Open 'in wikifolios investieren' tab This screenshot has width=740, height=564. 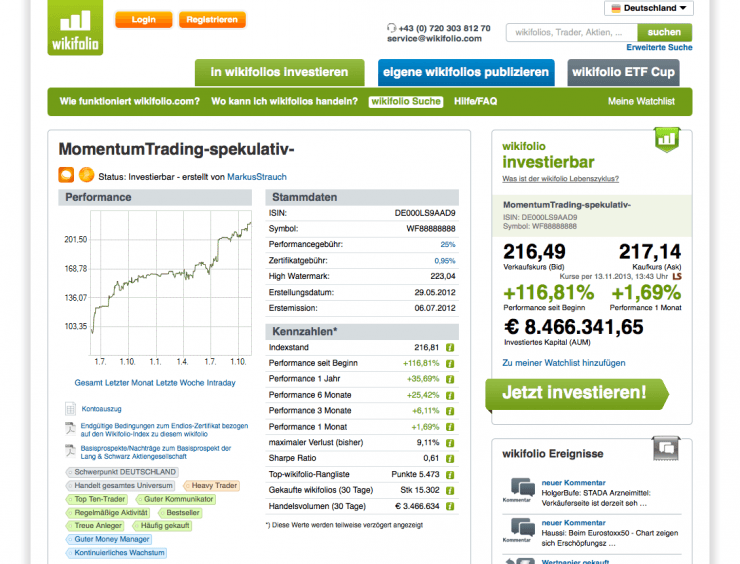279,72
